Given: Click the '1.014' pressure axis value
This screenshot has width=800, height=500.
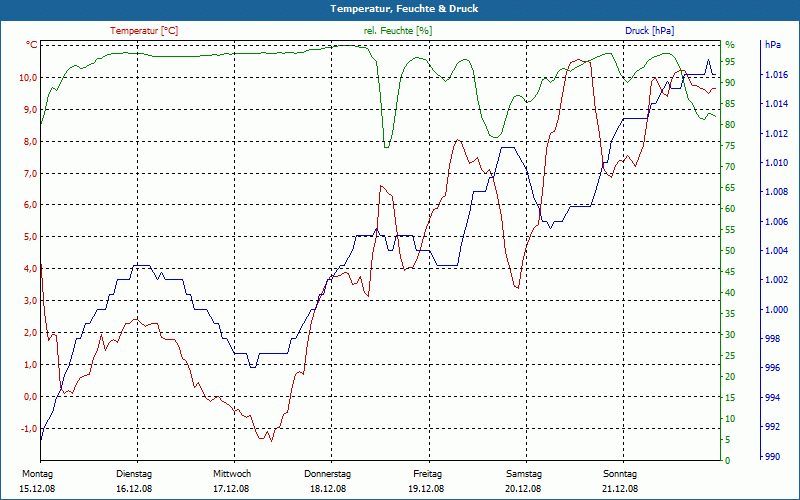Looking at the screenshot, I should (x=776, y=104).
